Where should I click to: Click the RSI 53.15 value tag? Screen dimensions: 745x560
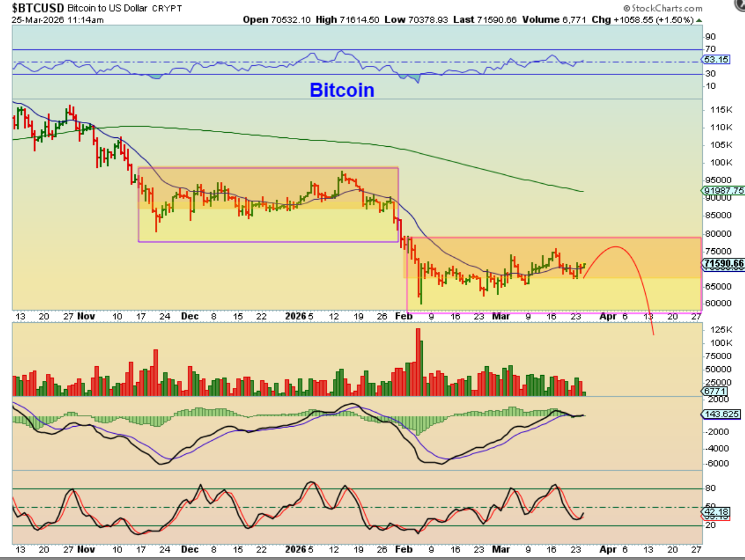tap(716, 59)
